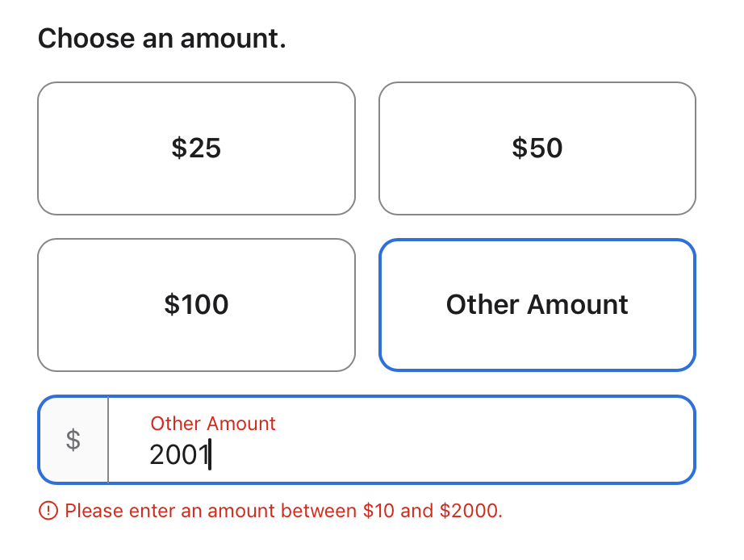Click the $25 label text
This screenshot has height=560, width=744.
(x=196, y=148)
